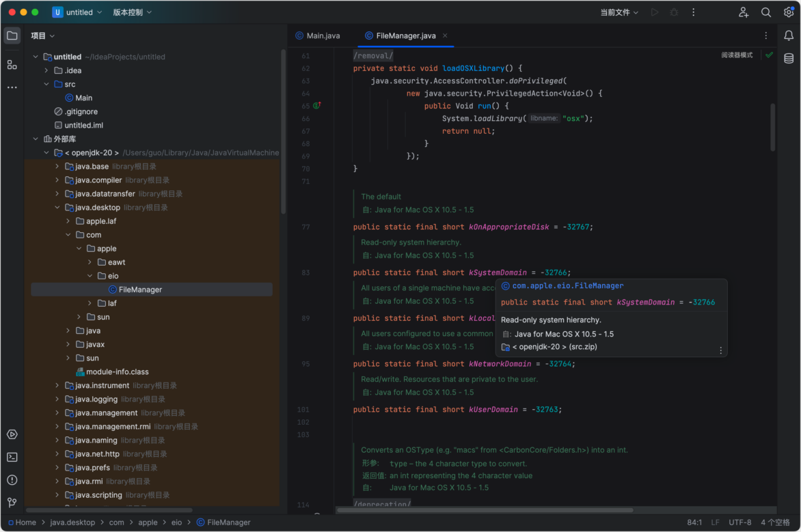801x532 pixels.
Task: Click kNetworkDomain constant in editor
Action: tap(500, 364)
